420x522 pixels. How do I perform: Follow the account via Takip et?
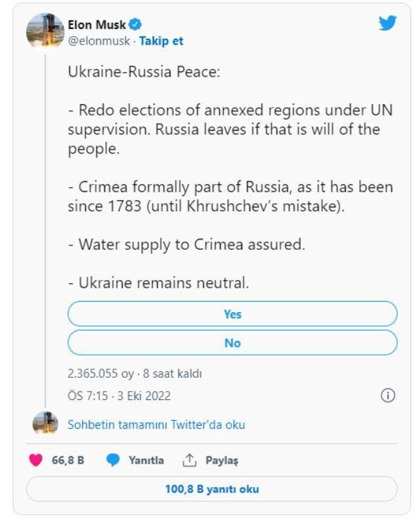coord(161,41)
